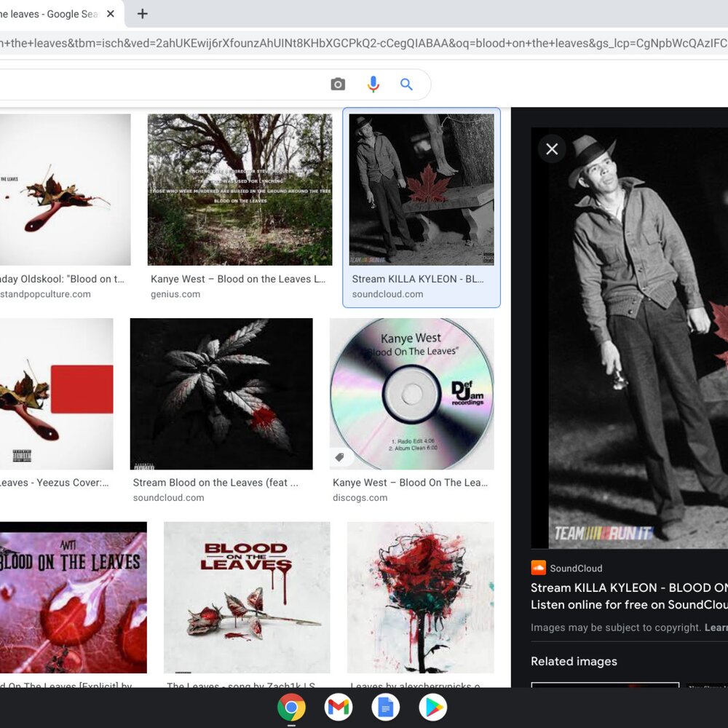Close the image preview panel

pos(552,149)
